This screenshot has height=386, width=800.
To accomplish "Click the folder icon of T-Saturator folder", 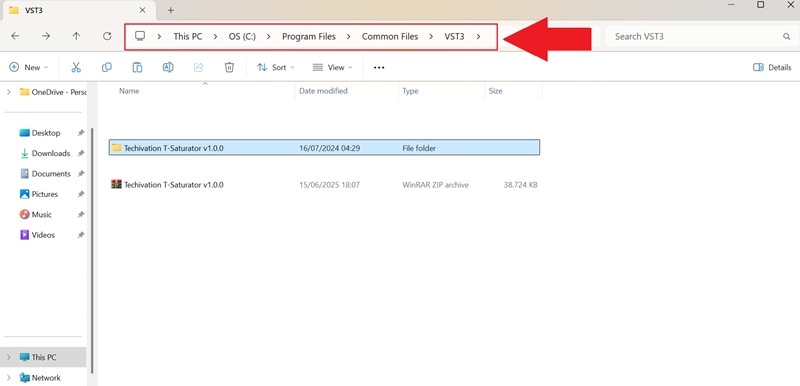I will 116,148.
